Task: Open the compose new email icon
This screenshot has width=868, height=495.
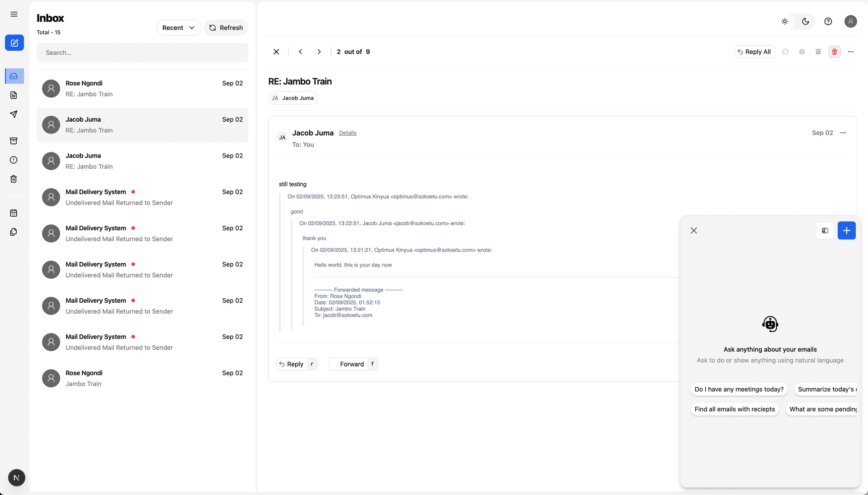Action: 14,43
